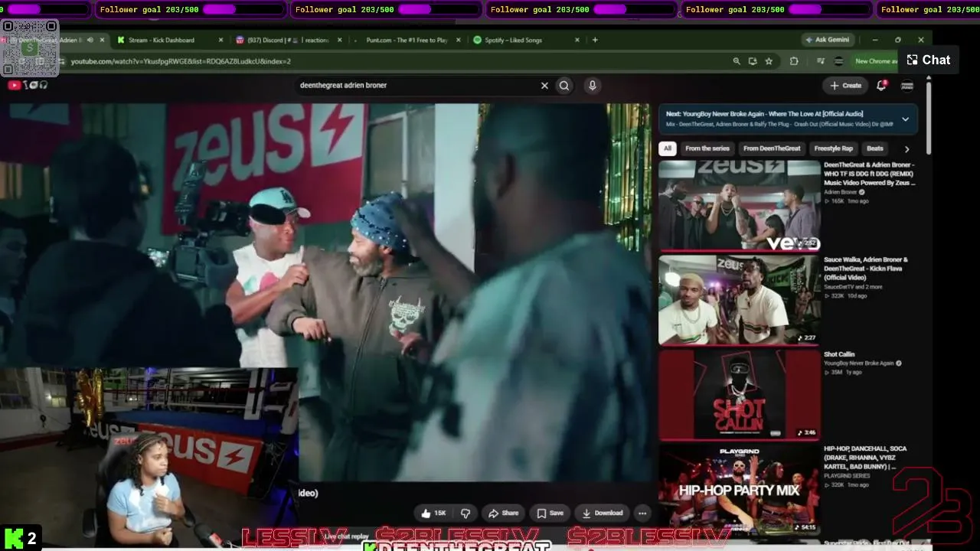Open the YouTube account avatar menu

(907, 86)
